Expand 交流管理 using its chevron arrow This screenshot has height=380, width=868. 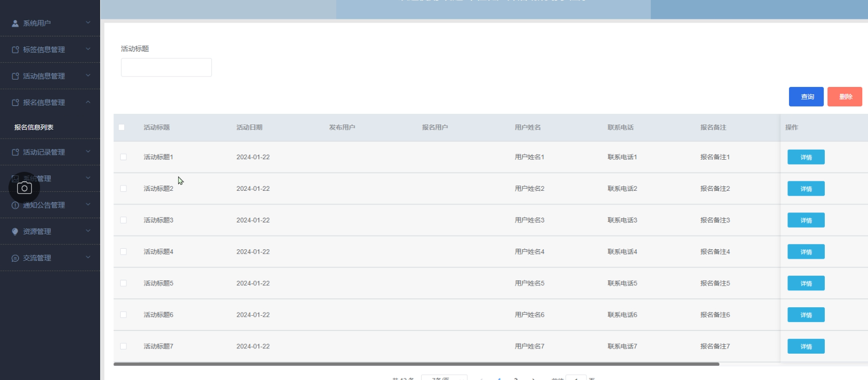coord(88,257)
